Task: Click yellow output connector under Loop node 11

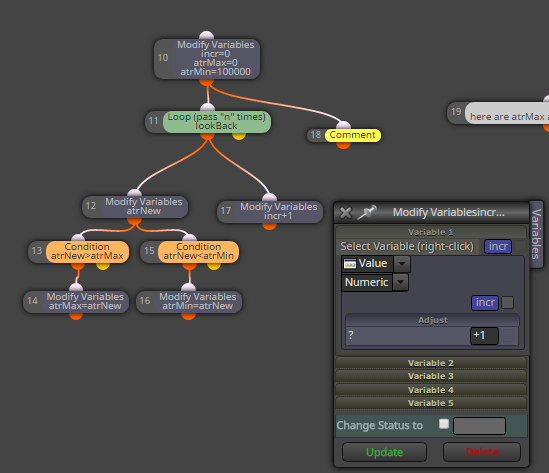Action: [239, 136]
